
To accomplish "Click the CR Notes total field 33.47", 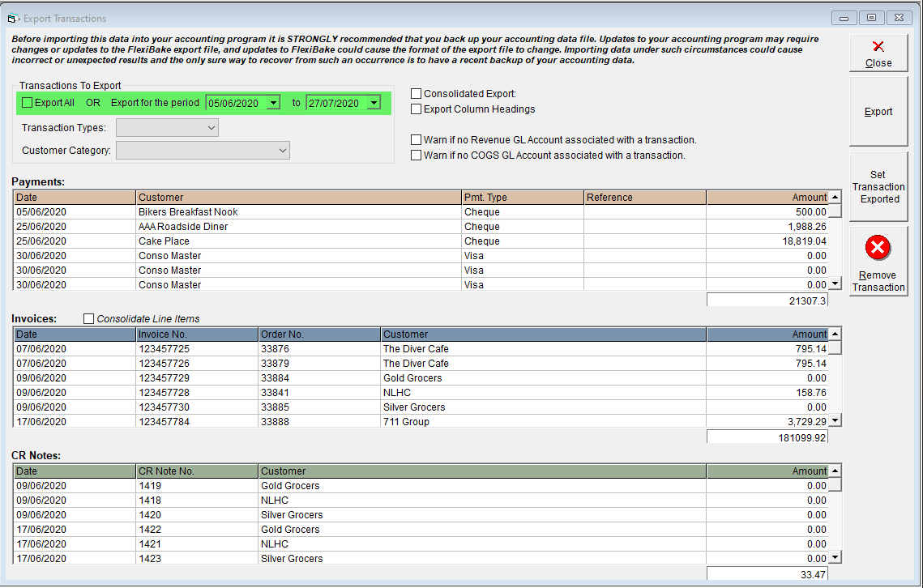I will pyautogui.click(x=767, y=574).
